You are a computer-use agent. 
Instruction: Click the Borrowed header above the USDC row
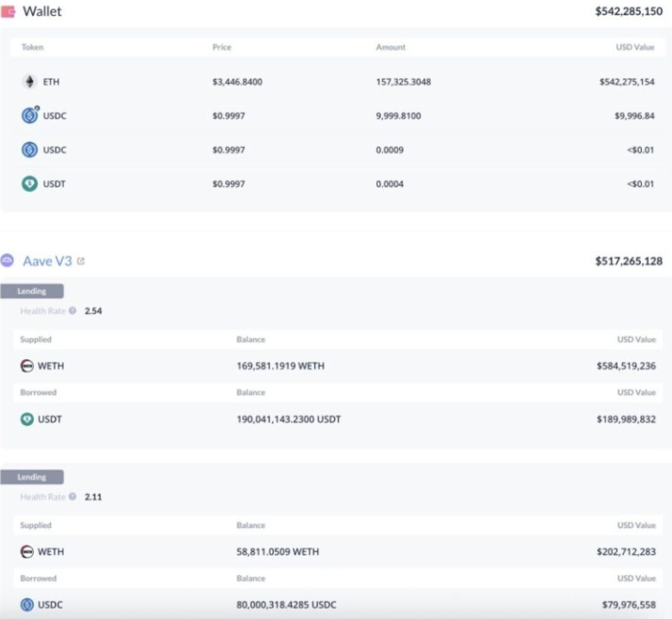[39, 579]
